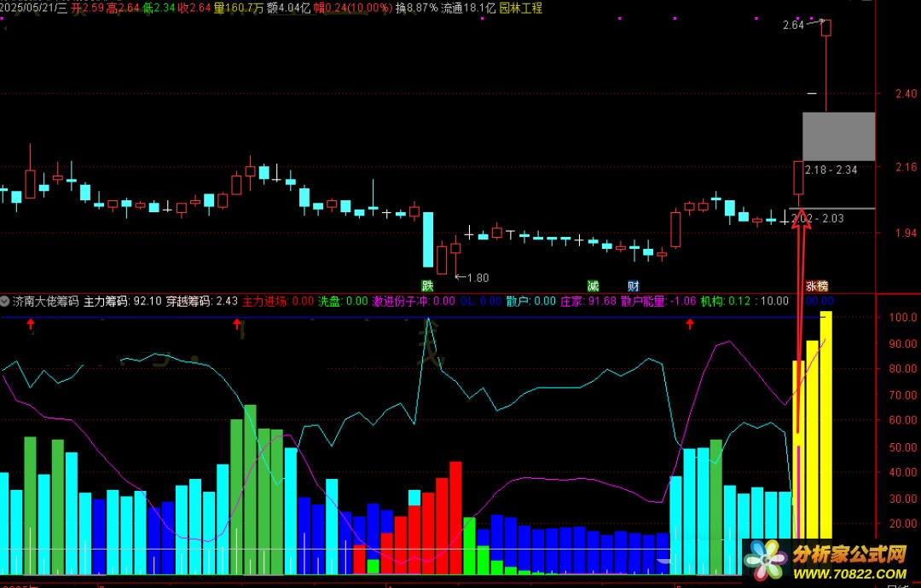Click the 额4.04亿 turnover value
The width and height of the screenshot is (921, 588).
(288, 8)
